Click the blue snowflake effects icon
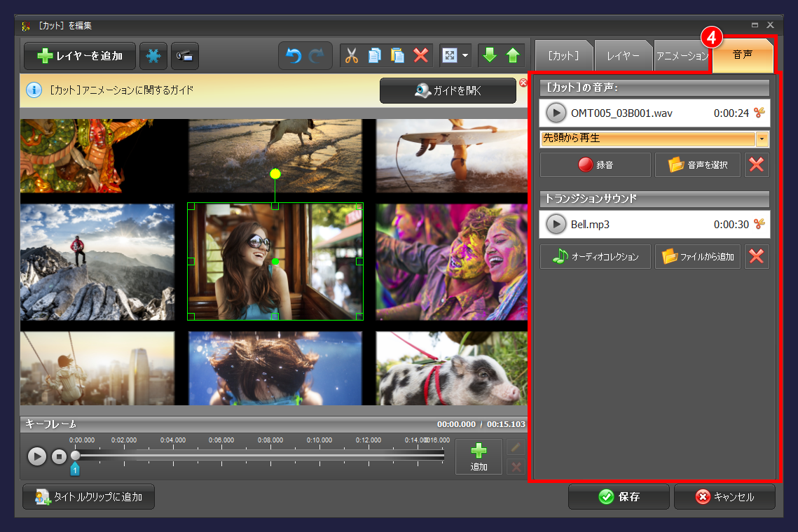798x532 pixels. (153, 56)
